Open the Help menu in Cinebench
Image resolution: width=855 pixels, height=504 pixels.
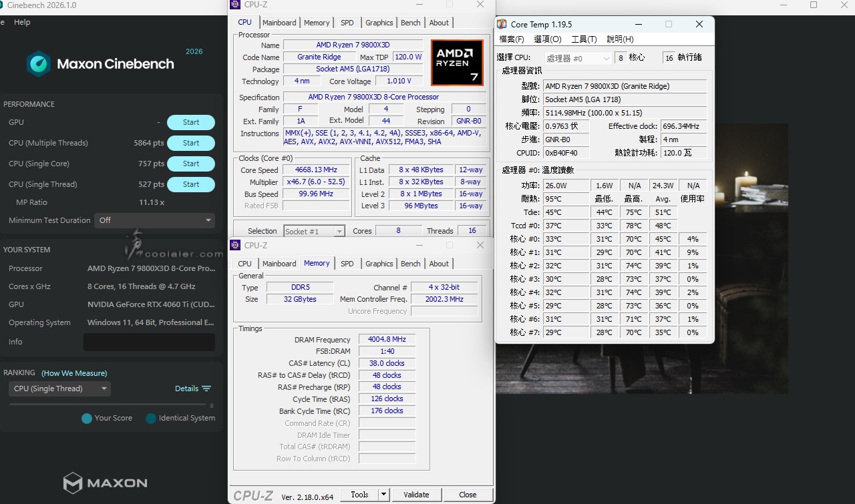point(22,22)
